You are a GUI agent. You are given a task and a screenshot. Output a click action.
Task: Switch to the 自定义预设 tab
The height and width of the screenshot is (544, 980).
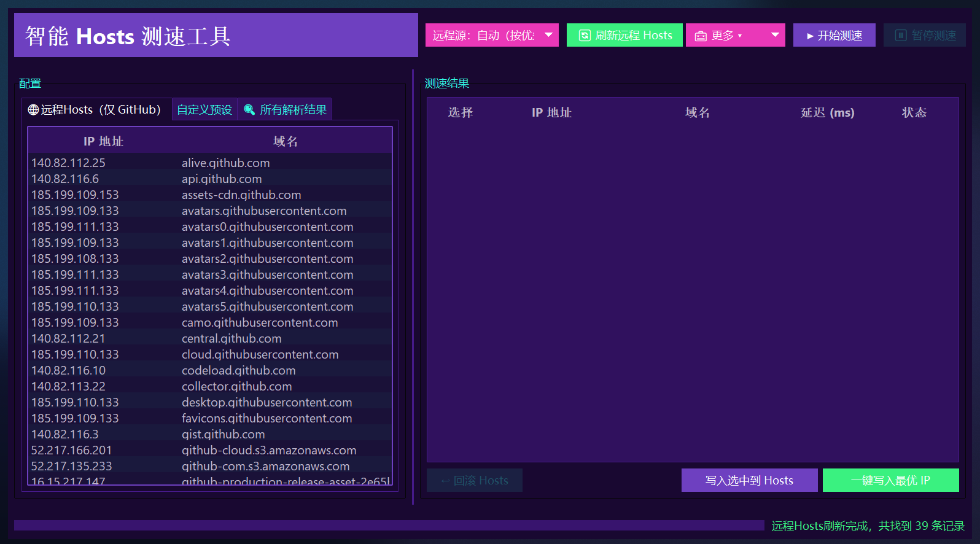tap(204, 110)
